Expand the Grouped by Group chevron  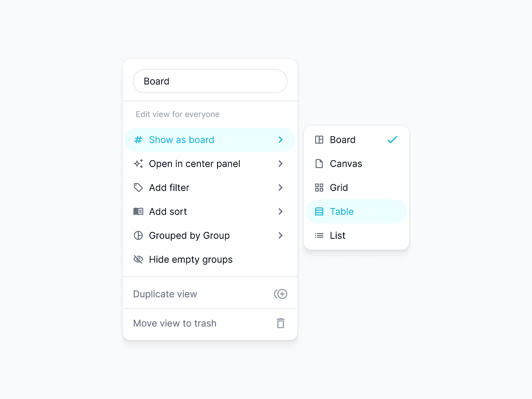pos(280,235)
